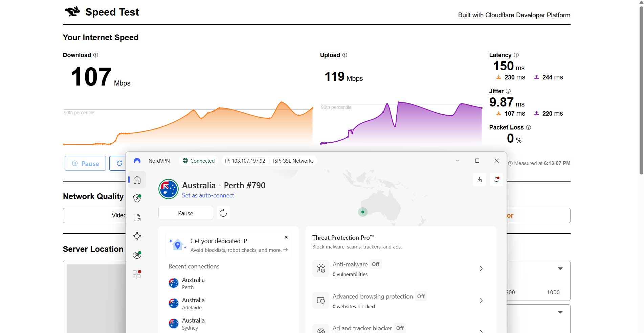Screen dimensions: 644x333
Task: Click the reconnect refresh icon next to Pause
Action: (223, 213)
